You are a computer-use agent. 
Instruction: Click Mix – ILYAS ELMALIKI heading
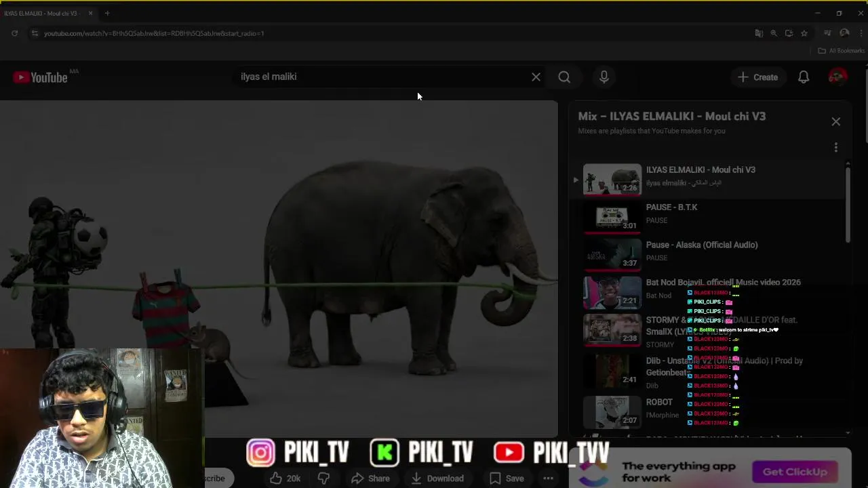click(x=672, y=117)
